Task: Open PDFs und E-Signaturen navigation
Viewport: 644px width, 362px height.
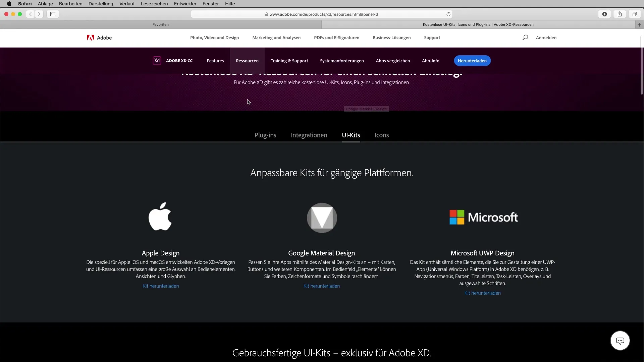Action: point(336,38)
